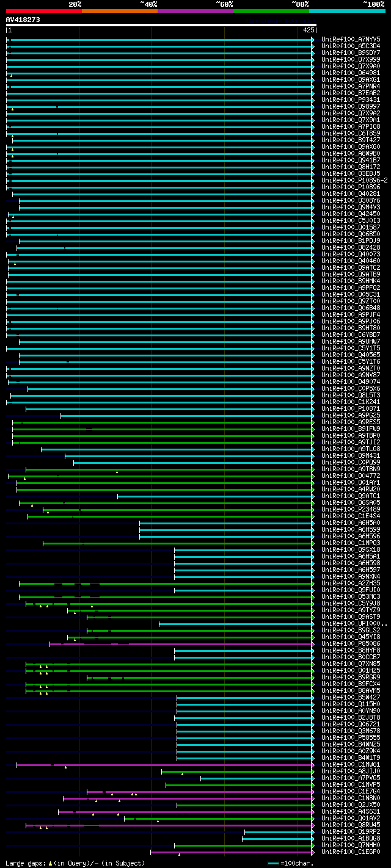This screenshot has width=391, height=868.
Task: Select UniRef100_Q308Y6 hit name
Action: pyautogui.click(x=351, y=200)
